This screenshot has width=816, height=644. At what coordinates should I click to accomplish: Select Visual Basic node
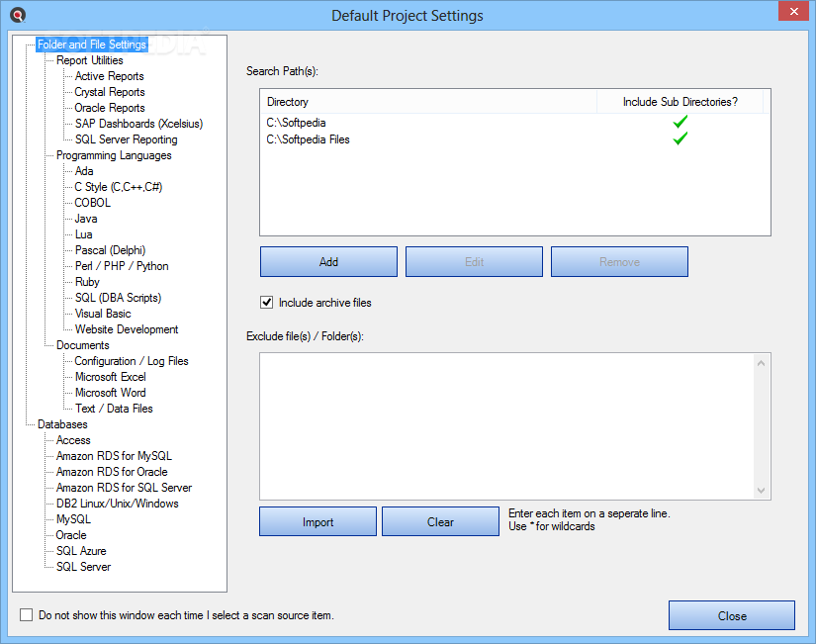click(x=103, y=314)
